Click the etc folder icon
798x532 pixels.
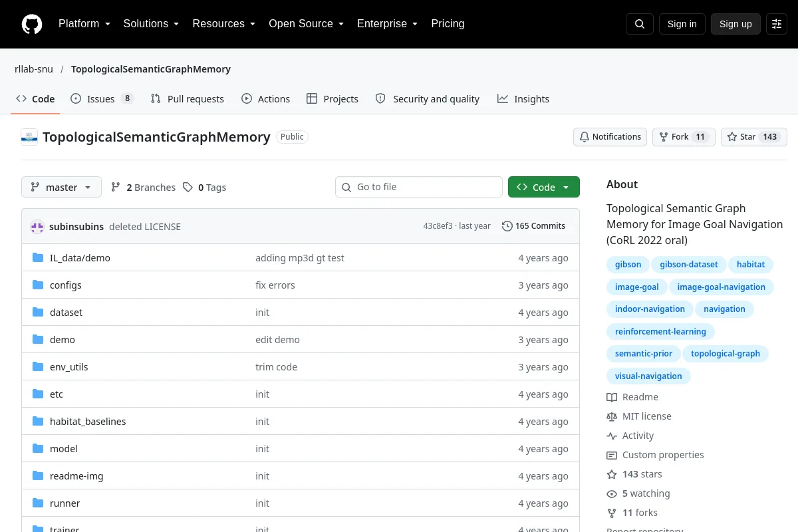click(38, 394)
